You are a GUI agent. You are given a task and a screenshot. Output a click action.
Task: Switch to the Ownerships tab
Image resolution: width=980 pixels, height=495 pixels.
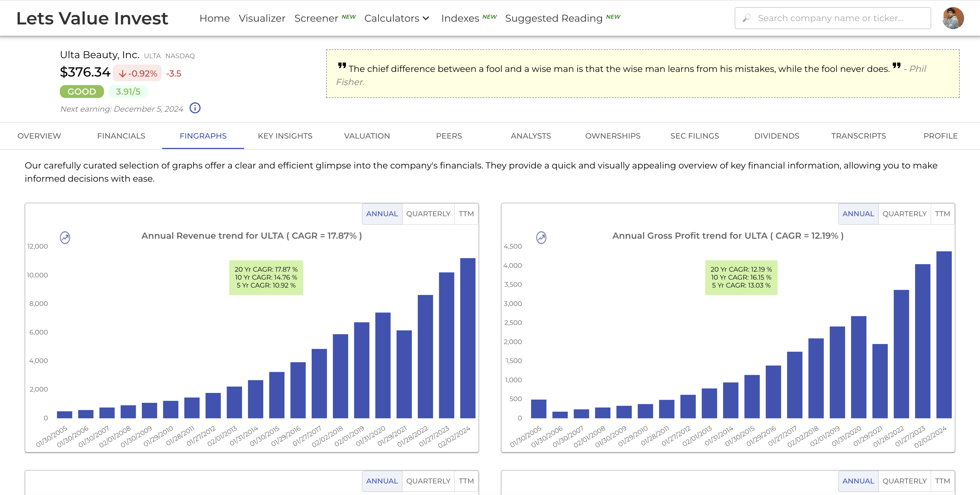[x=612, y=136]
